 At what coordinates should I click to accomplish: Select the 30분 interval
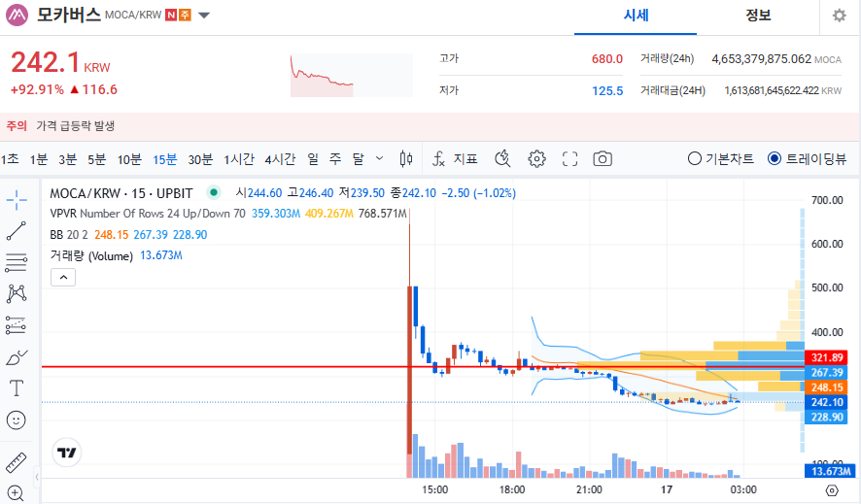point(200,159)
